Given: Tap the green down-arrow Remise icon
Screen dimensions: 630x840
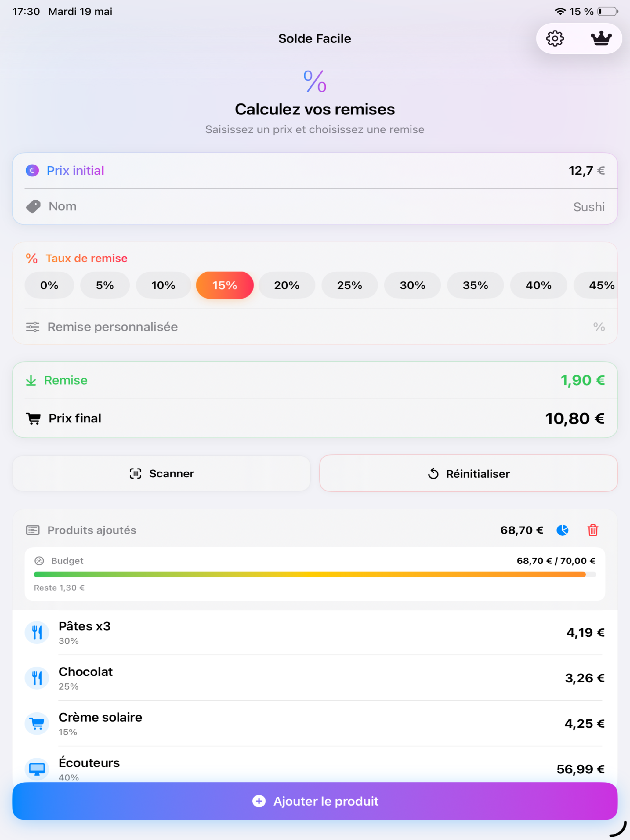Looking at the screenshot, I should coord(31,381).
